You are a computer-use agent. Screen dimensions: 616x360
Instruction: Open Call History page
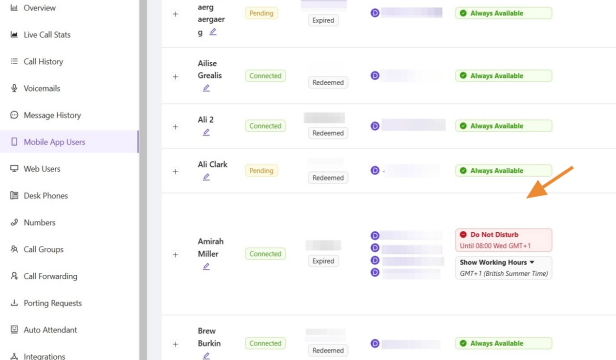[x=43, y=61]
